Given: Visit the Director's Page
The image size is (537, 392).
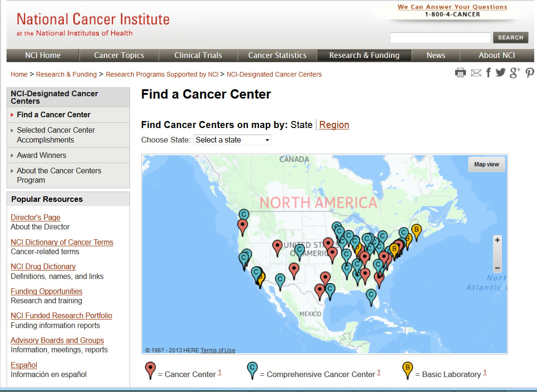Looking at the screenshot, I should pyautogui.click(x=36, y=217).
